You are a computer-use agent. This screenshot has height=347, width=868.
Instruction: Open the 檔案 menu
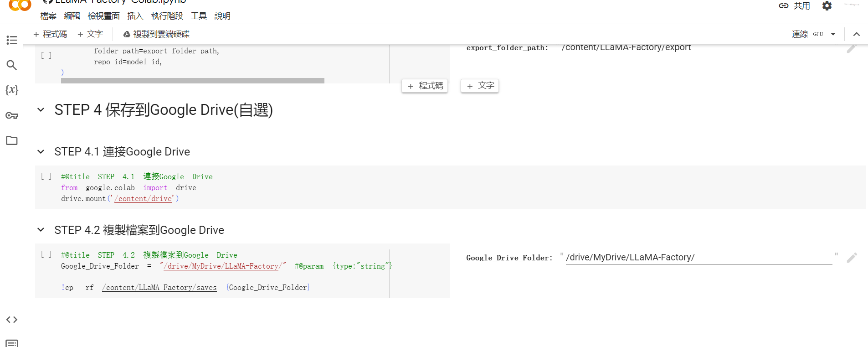pos(48,16)
